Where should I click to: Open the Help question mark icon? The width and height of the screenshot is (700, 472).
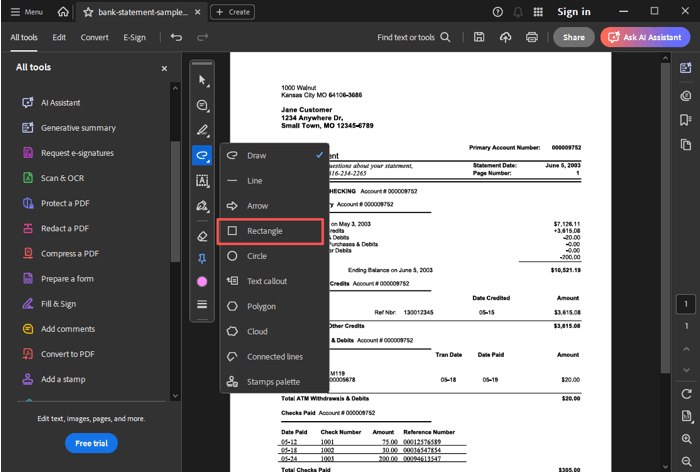[497, 12]
